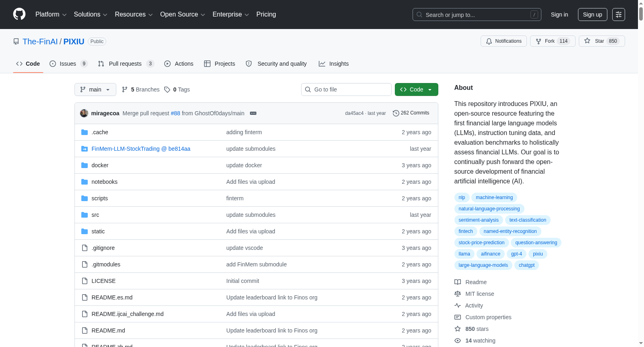Click miragecoa's avatar thumbnail
Image resolution: width=644 pixels, height=347 pixels.
84,113
